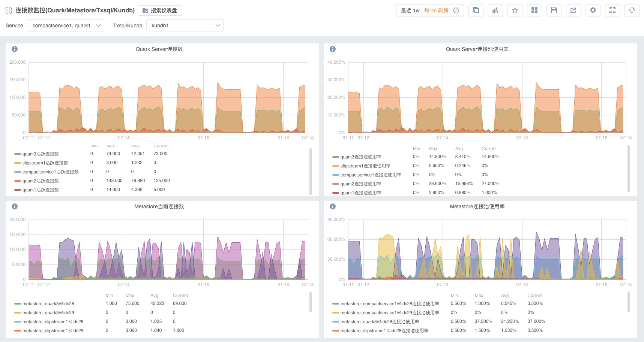Image resolution: width=644 pixels, height=342 pixels.
Task: Open the Txsql/Kundb dropdown kundb1
Action: 185,25
